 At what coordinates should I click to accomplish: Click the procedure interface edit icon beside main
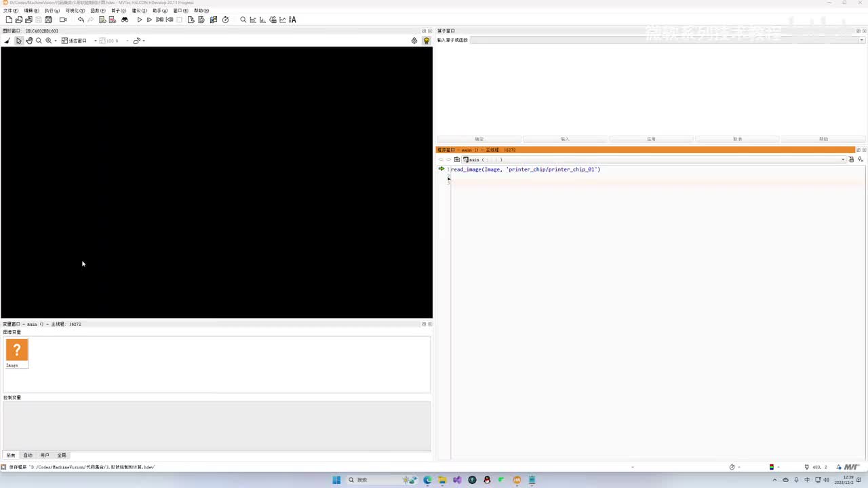click(457, 160)
